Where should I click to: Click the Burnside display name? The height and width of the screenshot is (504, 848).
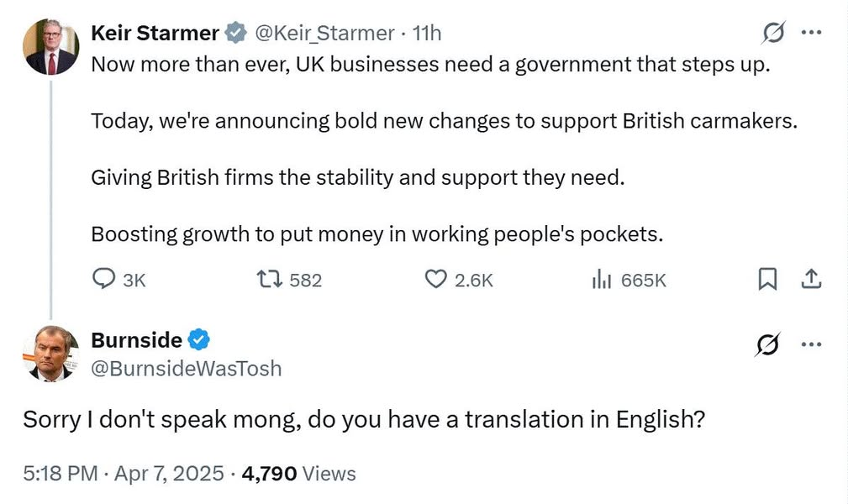[136, 340]
